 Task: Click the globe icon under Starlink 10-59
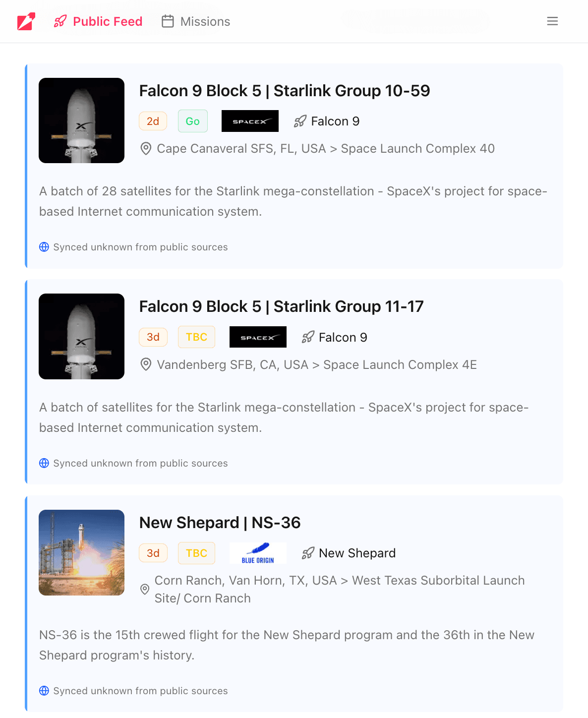pos(44,247)
